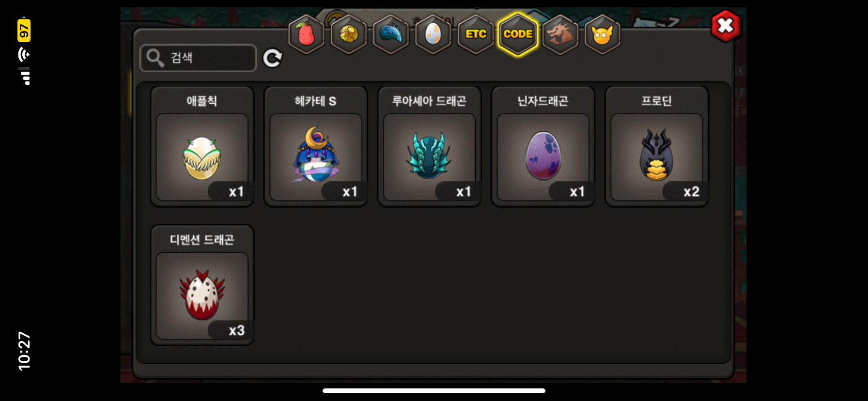Select the 애플칙 egg item

click(x=202, y=146)
